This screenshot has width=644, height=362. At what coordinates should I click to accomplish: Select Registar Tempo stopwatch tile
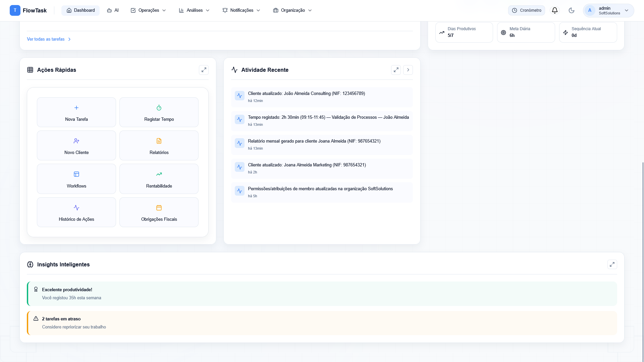(x=159, y=112)
